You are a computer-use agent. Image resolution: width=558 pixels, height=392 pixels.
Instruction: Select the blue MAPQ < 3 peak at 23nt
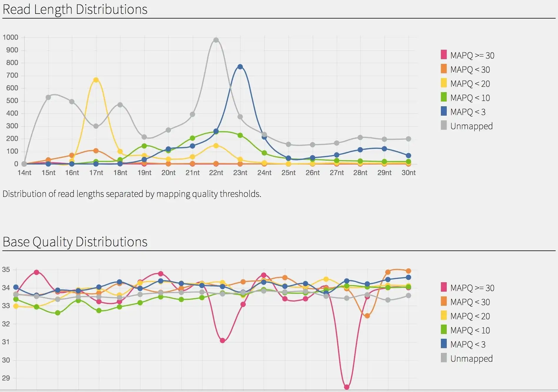[x=240, y=67]
